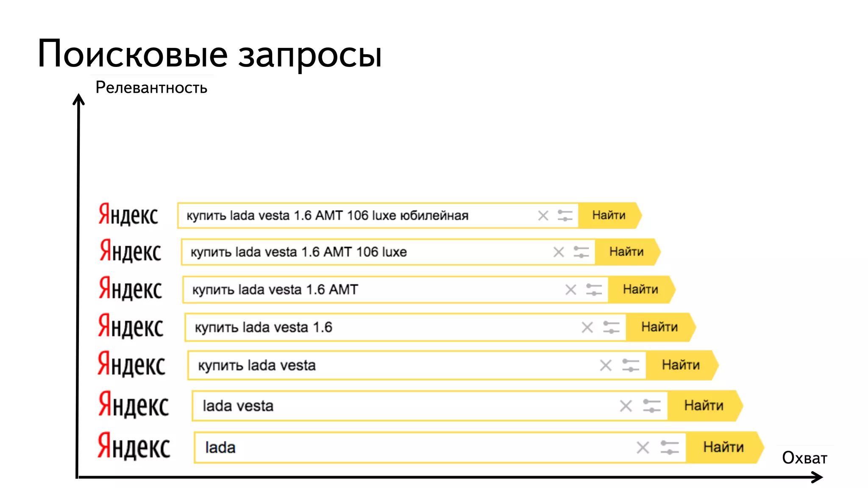Image resolution: width=868 pixels, height=488 pixels.
Task: Open the settings sliders icon in the single-word 'lada' bar
Action: click(x=669, y=447)
